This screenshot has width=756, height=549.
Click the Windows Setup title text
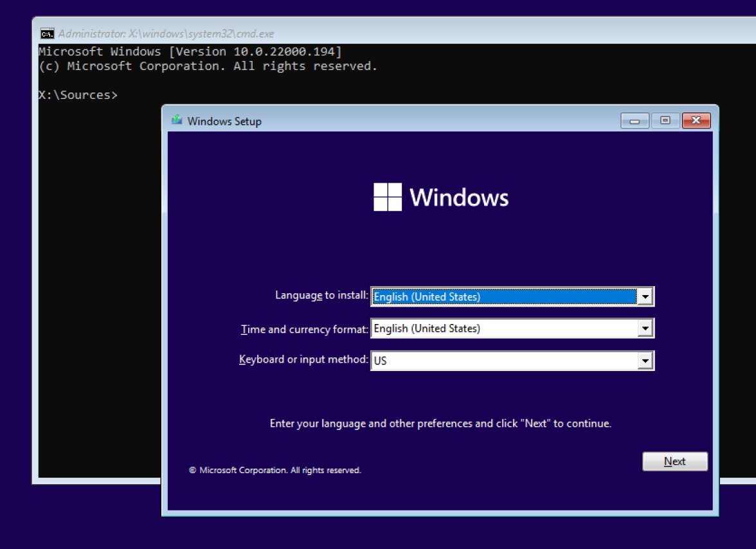point(224,121)
